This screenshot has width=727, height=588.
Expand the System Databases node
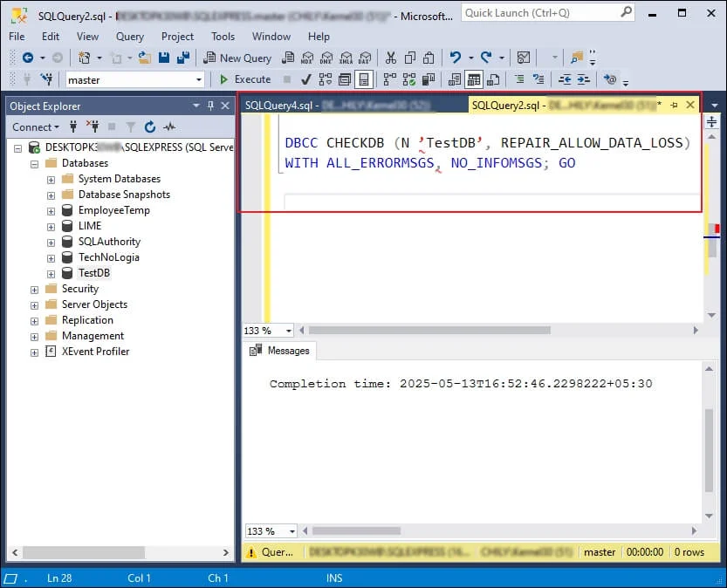tap(51, 180)
